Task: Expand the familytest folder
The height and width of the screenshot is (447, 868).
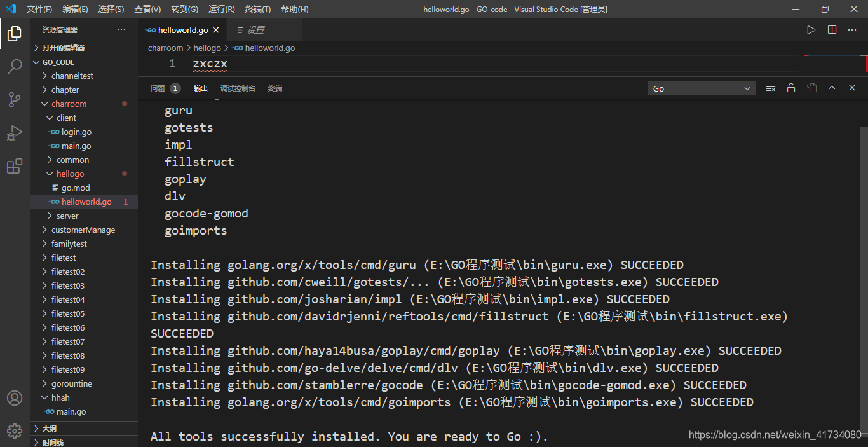Action: point(84,244)
